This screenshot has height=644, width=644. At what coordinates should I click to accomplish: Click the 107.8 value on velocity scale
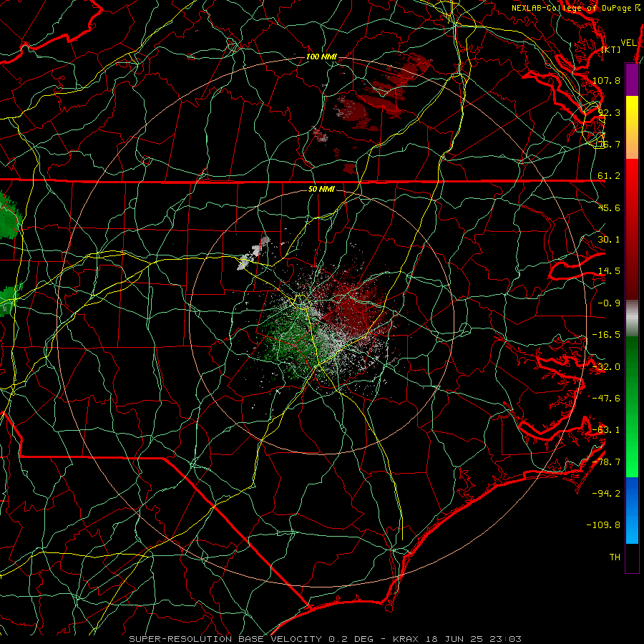point(606,80)
